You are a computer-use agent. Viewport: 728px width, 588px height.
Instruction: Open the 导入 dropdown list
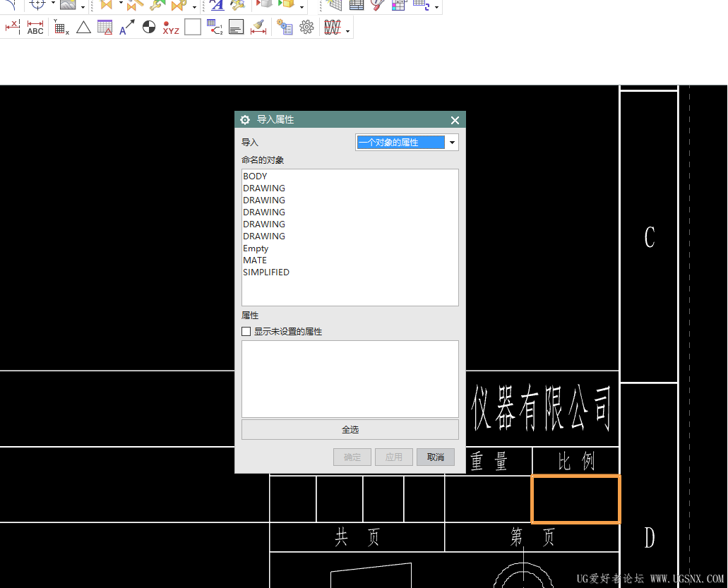tap(407, 143)
